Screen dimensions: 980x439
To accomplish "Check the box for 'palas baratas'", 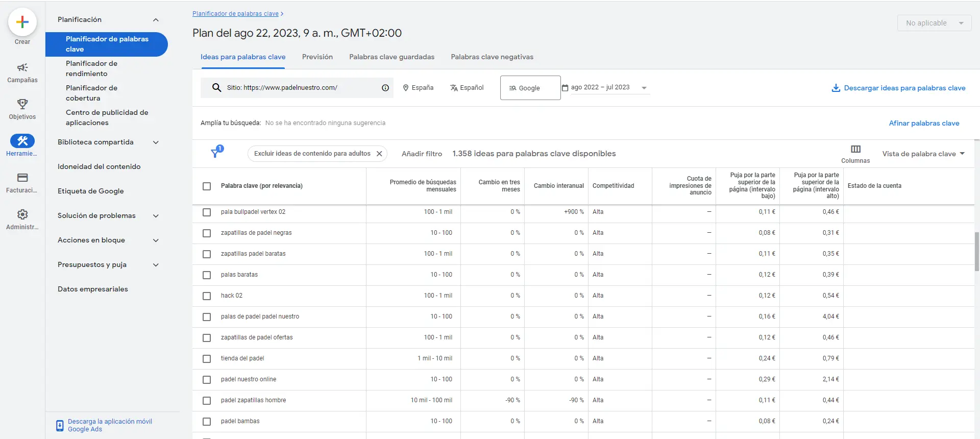I will coord(207,275).
